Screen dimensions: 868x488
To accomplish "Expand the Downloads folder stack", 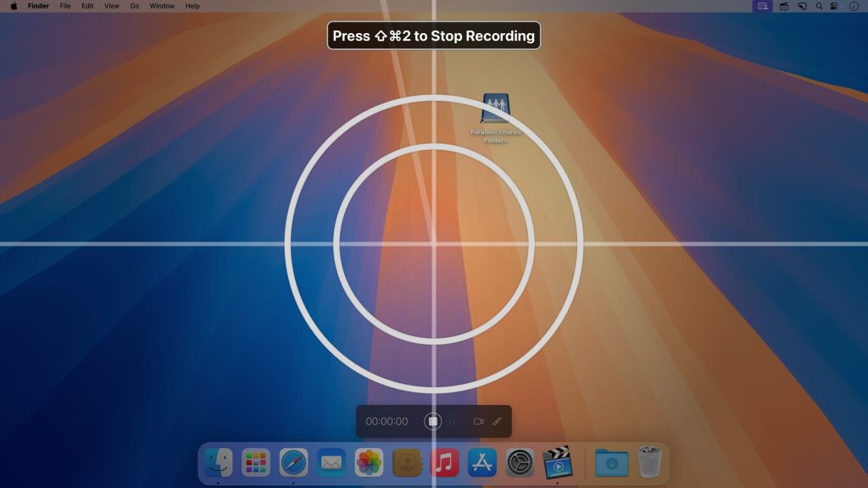I will 611,463.
